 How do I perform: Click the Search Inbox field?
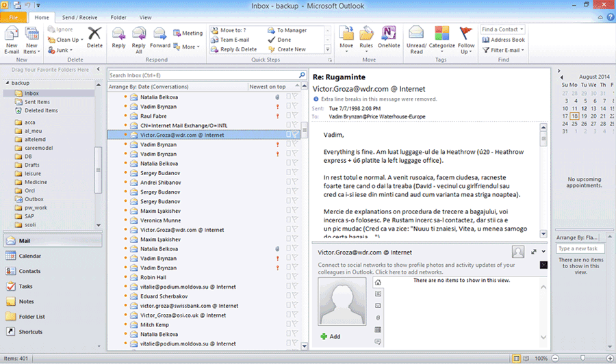pos(203,75)
